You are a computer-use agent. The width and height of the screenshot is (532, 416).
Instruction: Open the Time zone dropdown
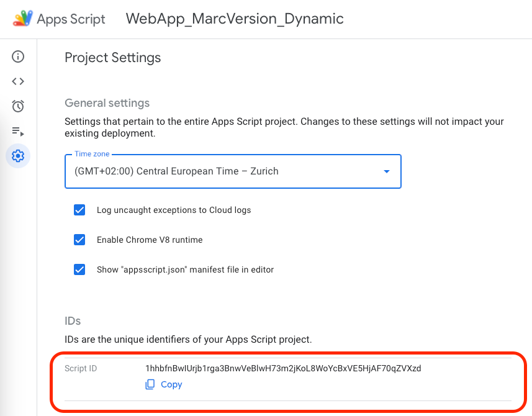(233, 171)
